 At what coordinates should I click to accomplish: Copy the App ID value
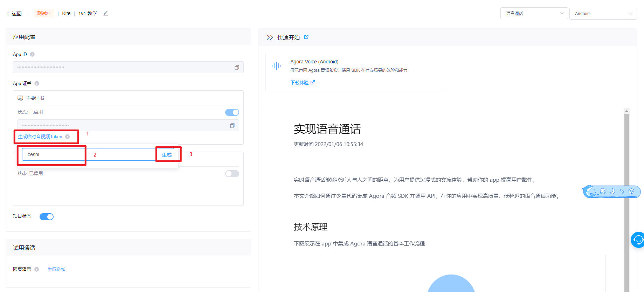237,68
